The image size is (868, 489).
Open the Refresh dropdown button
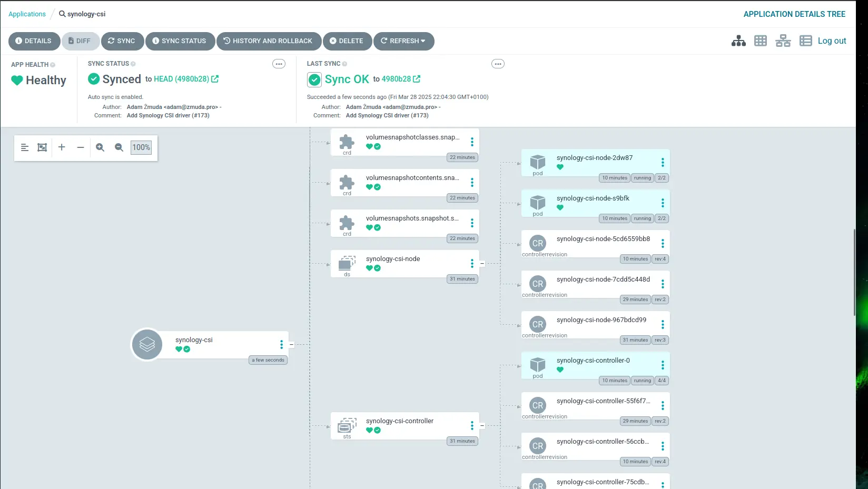tap(403, 41)
